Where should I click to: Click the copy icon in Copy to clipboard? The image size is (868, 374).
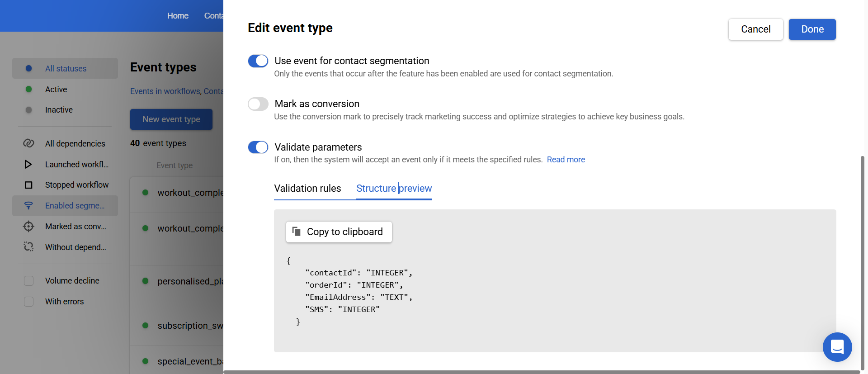coord(297,232)
